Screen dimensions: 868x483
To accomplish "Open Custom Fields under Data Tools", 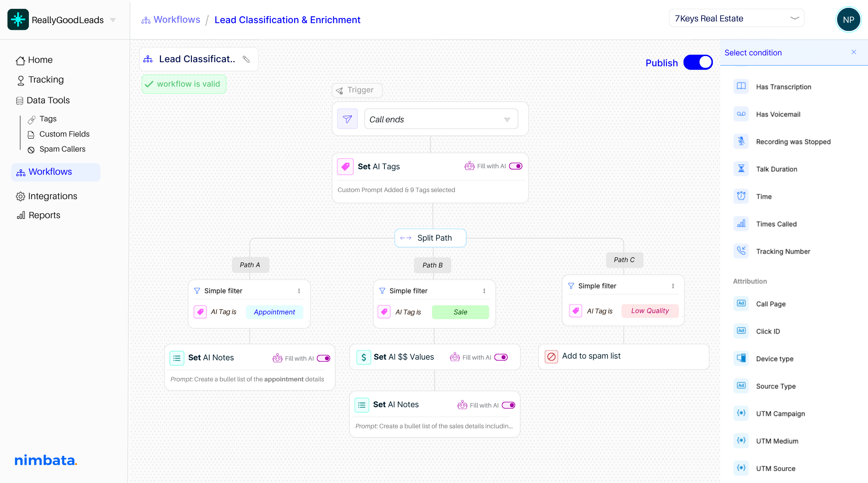I will [58, 134].
